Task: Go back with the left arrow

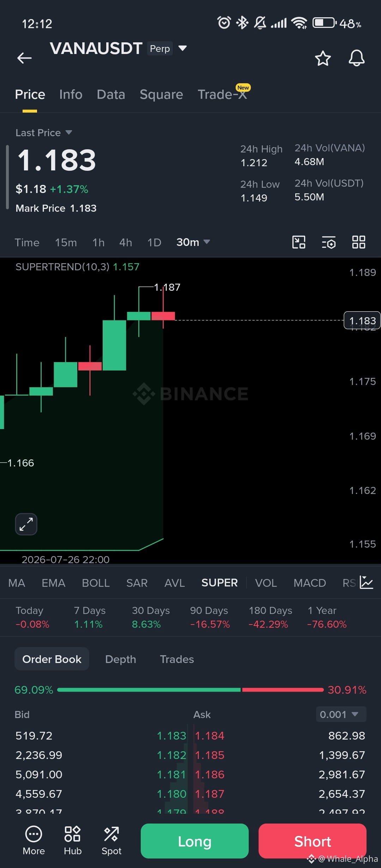Action: (x=24, y=58)
